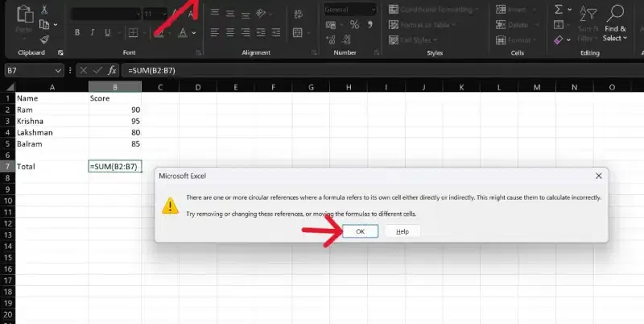The height and width of the screenshot is (324, 644).
Task: Activate the Format Painter brush icon
Action: pyautogui.click(x=44, y=39)
